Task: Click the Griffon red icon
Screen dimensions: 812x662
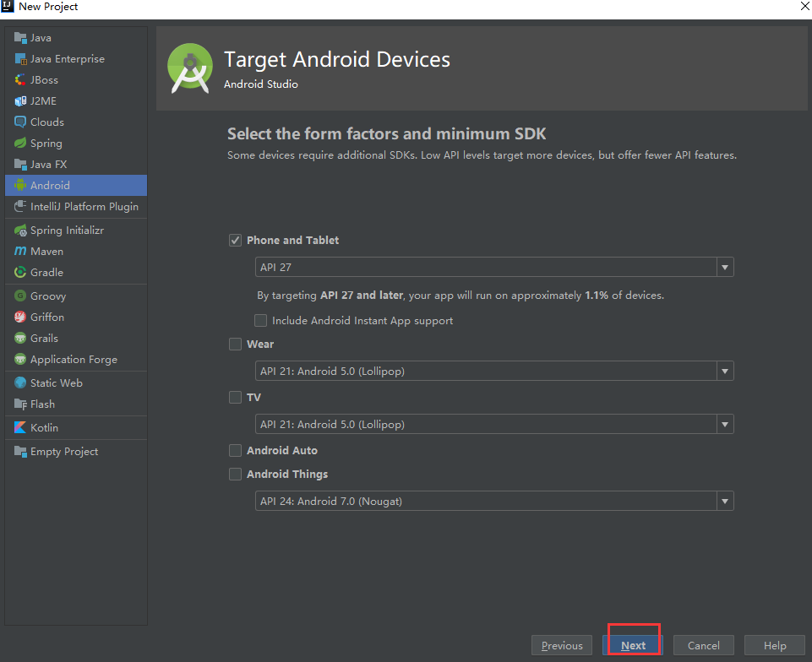Action: pyautogui.click(x=20, y=317)
